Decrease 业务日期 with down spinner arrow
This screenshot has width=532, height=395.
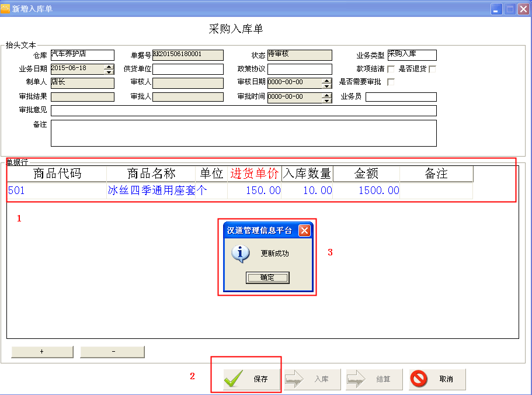[x=109, y=72]
